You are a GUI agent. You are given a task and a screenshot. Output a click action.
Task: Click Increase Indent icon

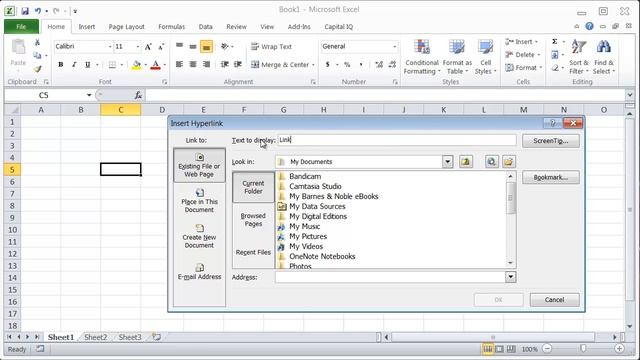point(238,64)
